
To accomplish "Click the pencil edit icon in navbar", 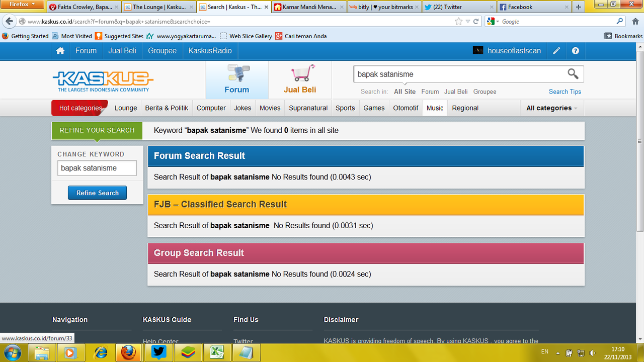I will click(556, 51).
